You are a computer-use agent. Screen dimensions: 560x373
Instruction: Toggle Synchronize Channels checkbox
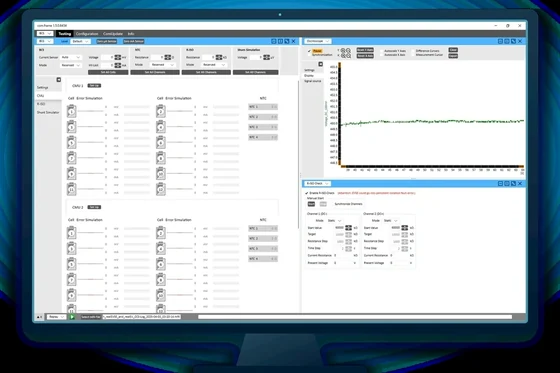click(332, 204)
